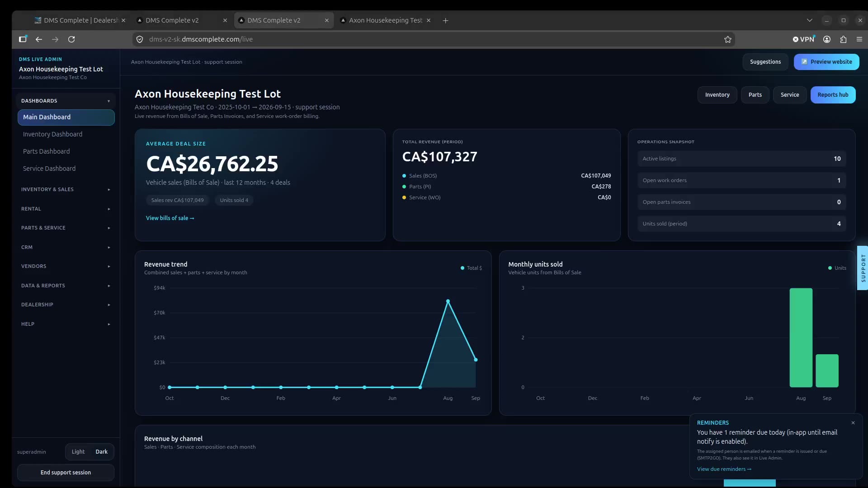This screenshot has width=868, height=488.
Task: Reload the page with the refresh icon
Action: (71, 39)
